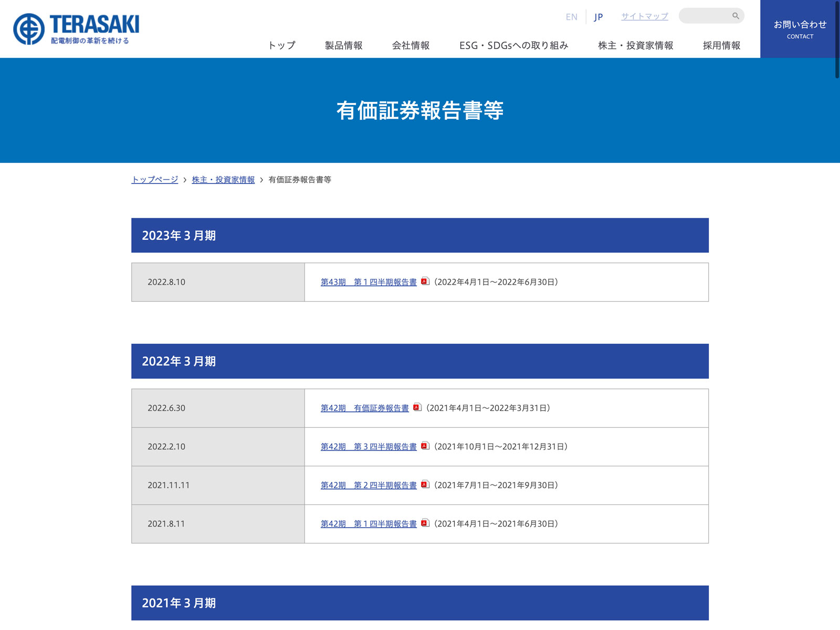Click the TERASAKI logo in header

pos(76,29)
